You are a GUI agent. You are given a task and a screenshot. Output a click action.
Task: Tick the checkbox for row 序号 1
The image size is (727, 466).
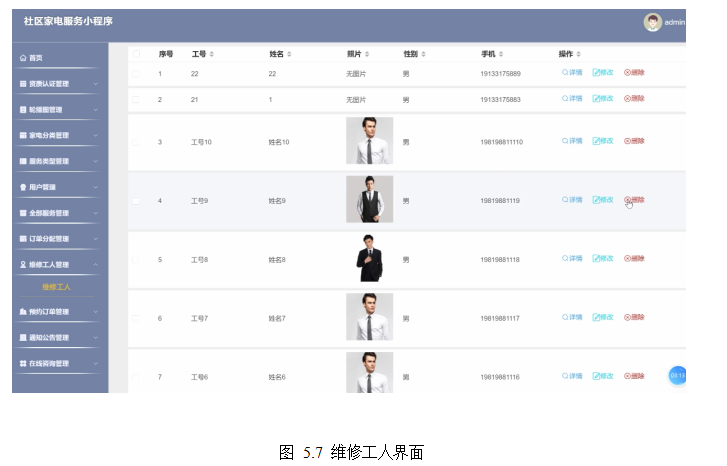[135, 74]
